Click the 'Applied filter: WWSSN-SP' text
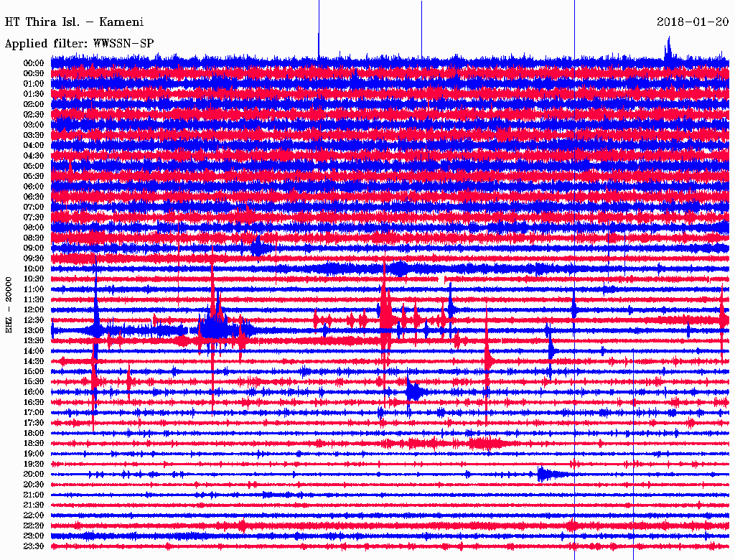 (x=79, y=43)
